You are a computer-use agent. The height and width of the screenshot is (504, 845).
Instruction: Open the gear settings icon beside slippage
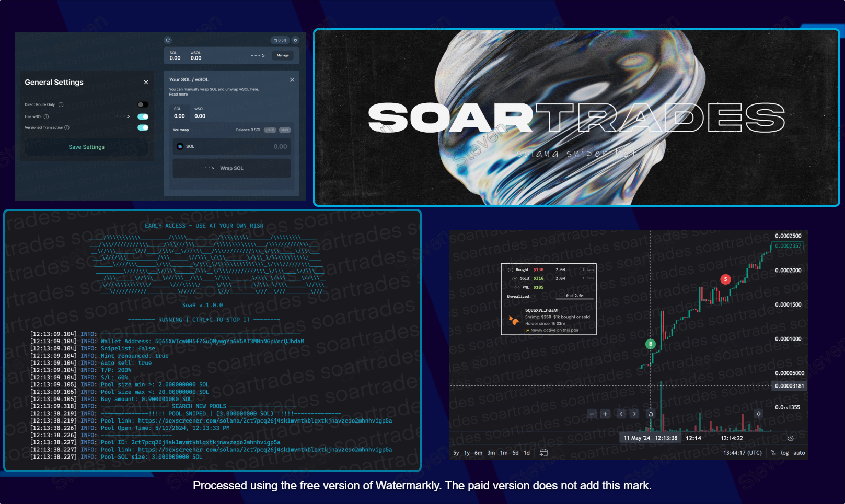click(x=295, y=40)
